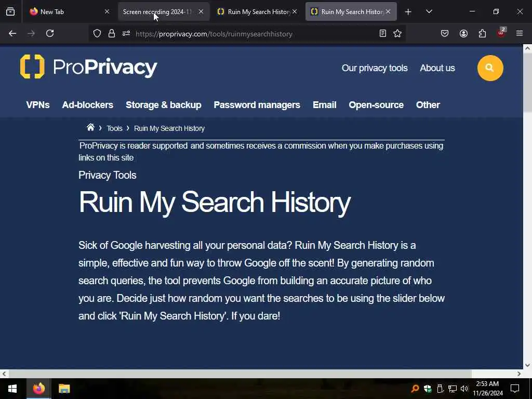Open Windows Start menu
The height and width of the screenshot is (399, 532).
pyautogui.click(x=12, y=389)
